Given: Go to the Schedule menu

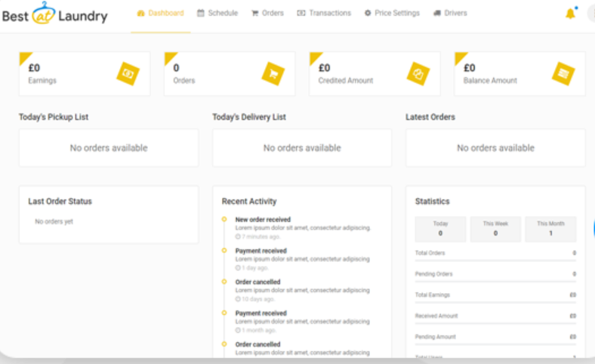Looking at the screenshot, I should [217, 14].
